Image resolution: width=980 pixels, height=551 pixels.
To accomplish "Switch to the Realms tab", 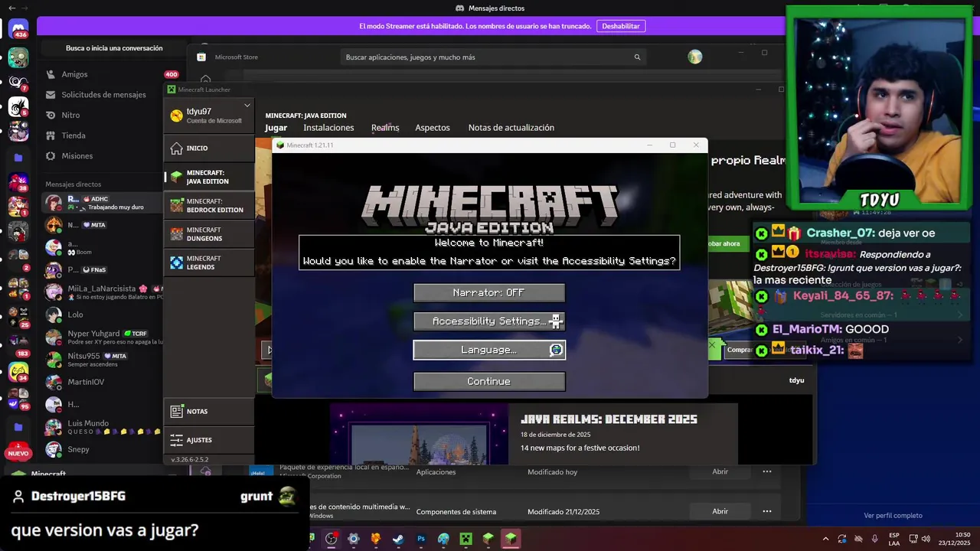I will (x=385, y=128).
